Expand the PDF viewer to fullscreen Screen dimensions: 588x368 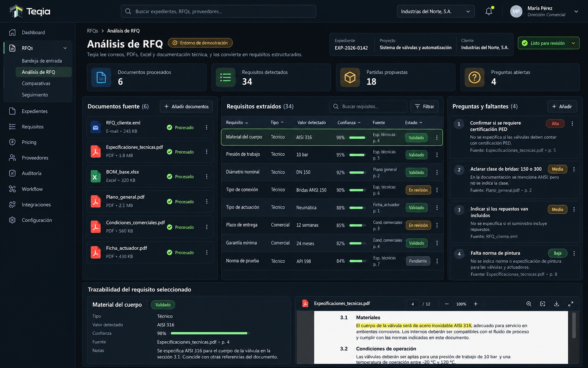(x=571, y=304)
